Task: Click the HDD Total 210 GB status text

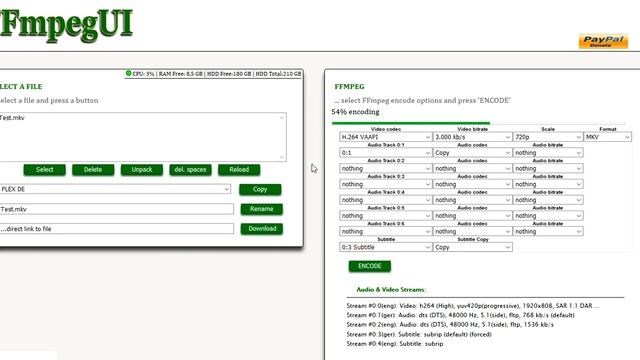Action: (x=278, y=74)
